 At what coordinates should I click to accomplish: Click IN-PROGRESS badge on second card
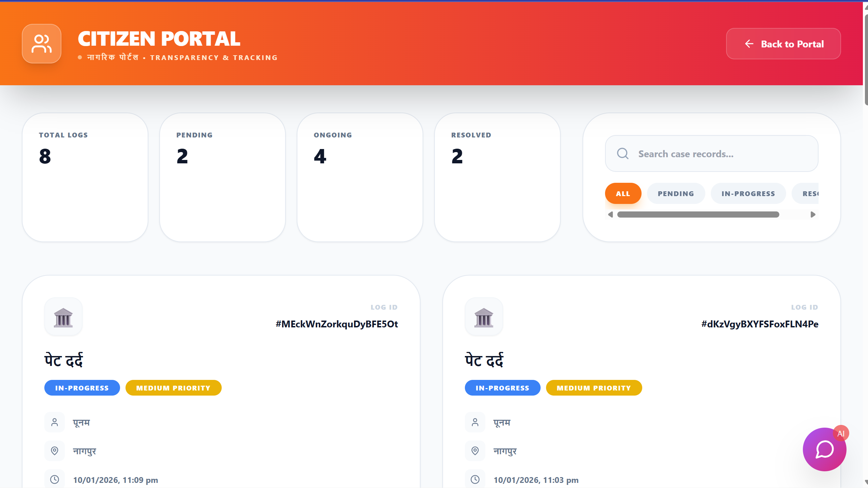pos(502,388)
